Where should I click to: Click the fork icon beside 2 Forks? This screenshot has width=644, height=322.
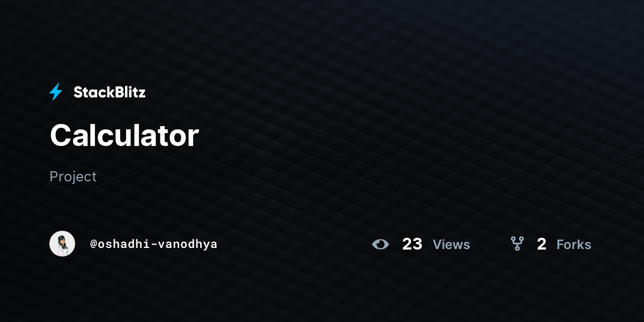[517, 244]
